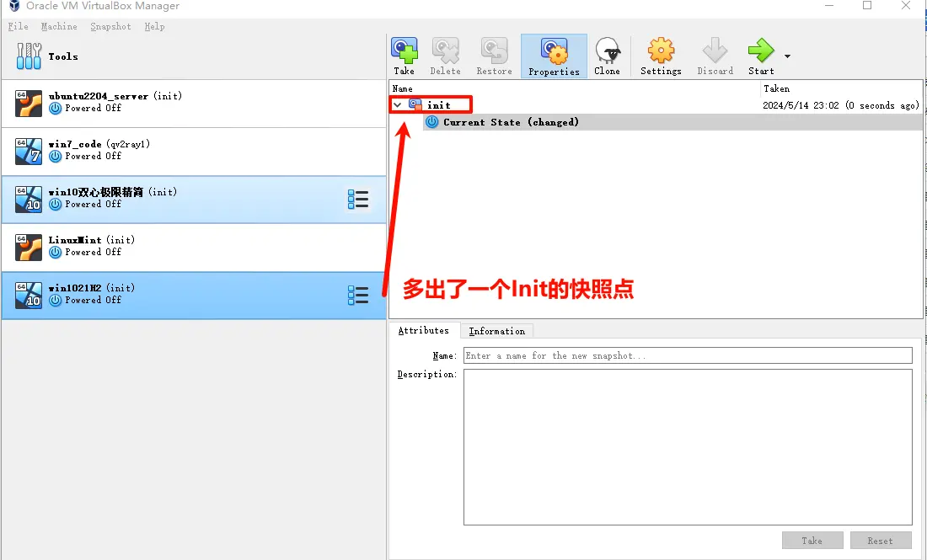Open machine tools menu for win10双心极限精简
Image resolution: width=927 pixels, height=560 pixels.
[x=358, y=199]
